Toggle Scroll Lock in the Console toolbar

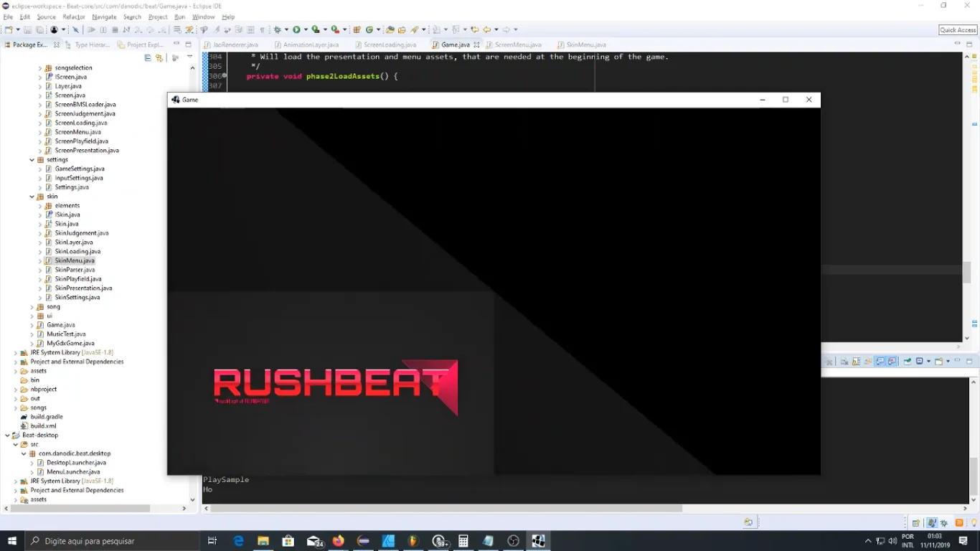(x=857, y=361)
